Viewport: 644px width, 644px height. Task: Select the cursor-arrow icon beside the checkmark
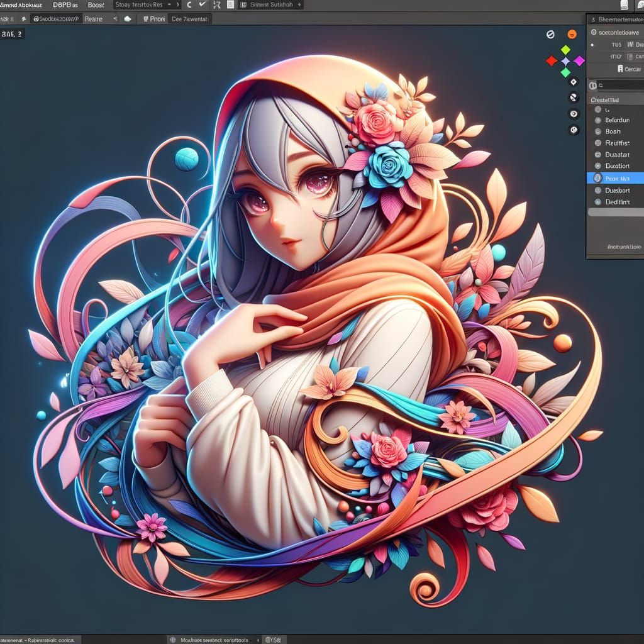click(x=216, y=5)
